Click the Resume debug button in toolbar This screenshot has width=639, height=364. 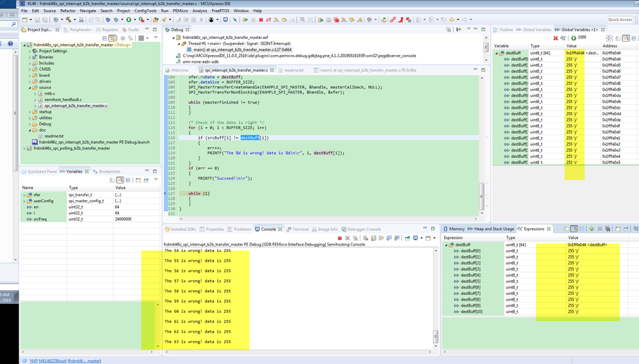tap(245, 20)
